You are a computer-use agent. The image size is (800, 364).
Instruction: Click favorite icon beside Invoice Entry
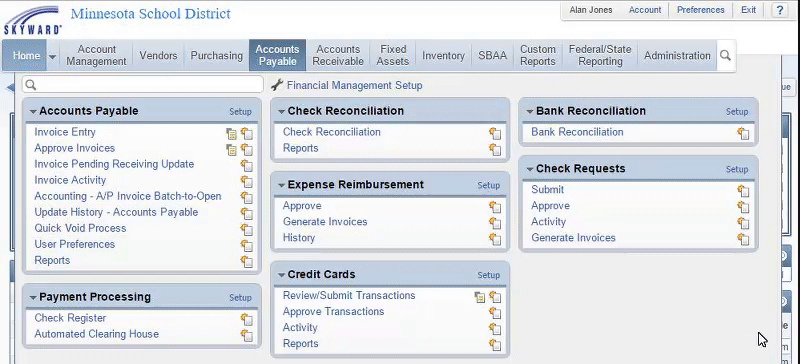pos(247,134)
